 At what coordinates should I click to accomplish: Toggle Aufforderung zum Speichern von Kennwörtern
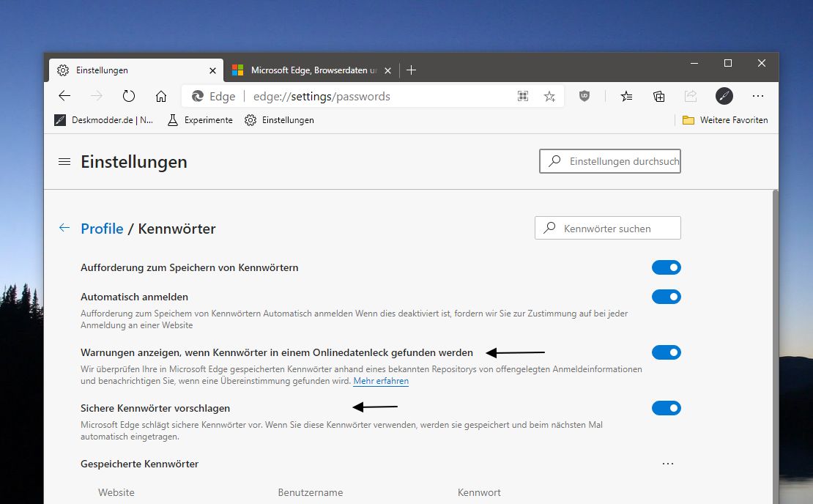667,267
